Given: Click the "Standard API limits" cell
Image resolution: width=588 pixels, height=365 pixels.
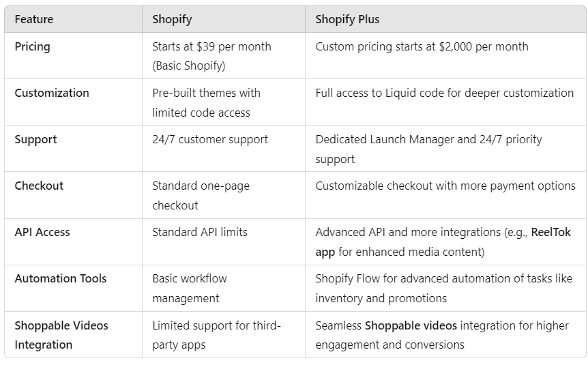Looking at the screenshot, I should 200,232.
